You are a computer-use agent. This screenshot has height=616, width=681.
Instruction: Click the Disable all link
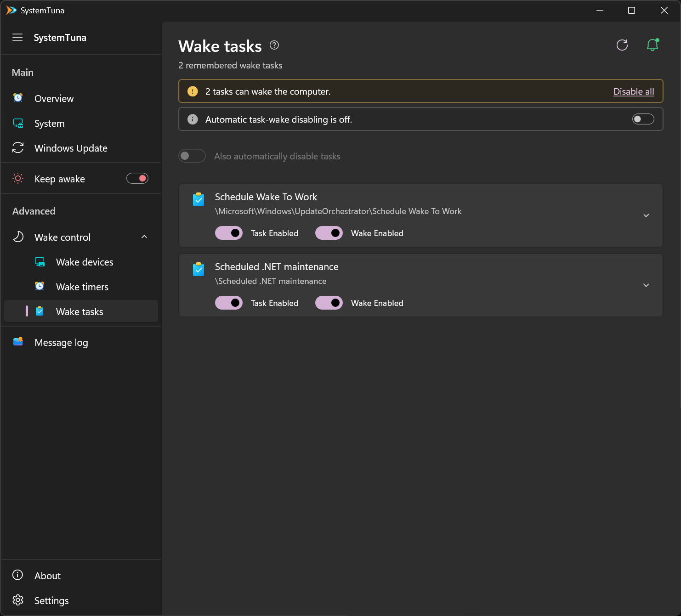coord(634,91)
